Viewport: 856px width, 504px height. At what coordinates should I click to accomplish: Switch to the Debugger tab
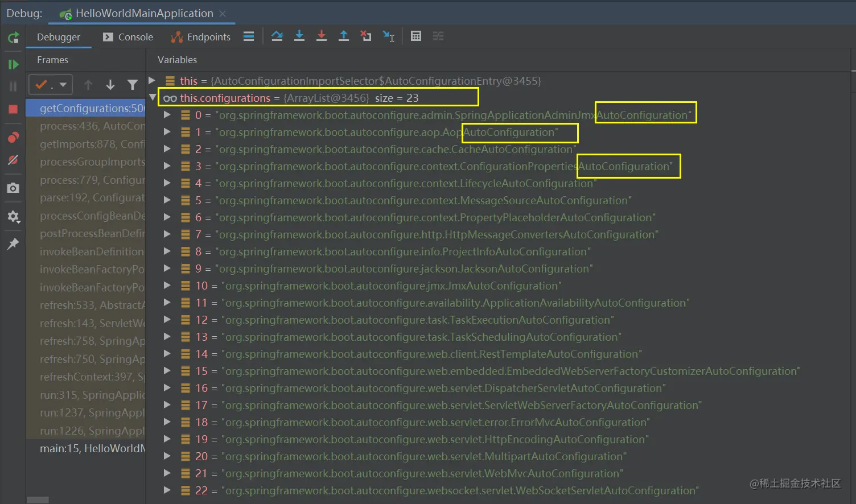[59, 37]
